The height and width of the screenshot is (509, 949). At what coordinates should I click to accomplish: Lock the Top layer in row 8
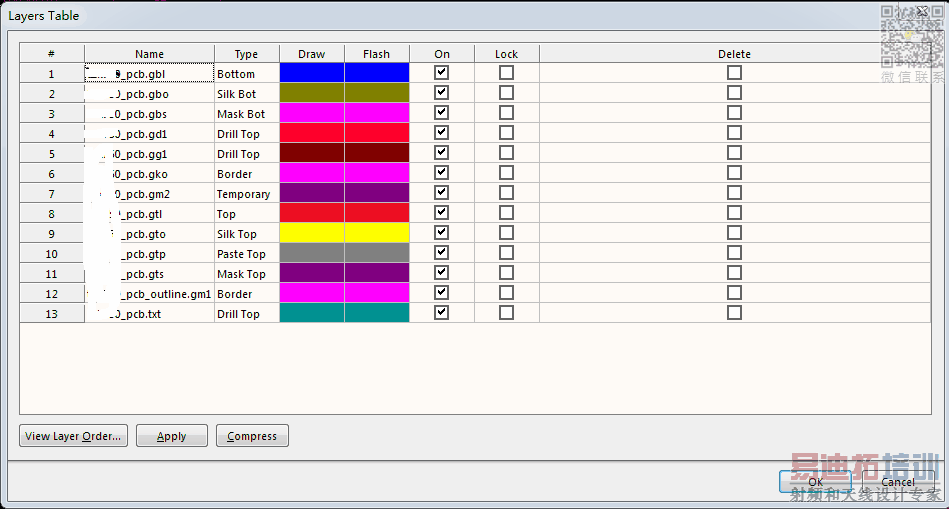coord(507,212)
